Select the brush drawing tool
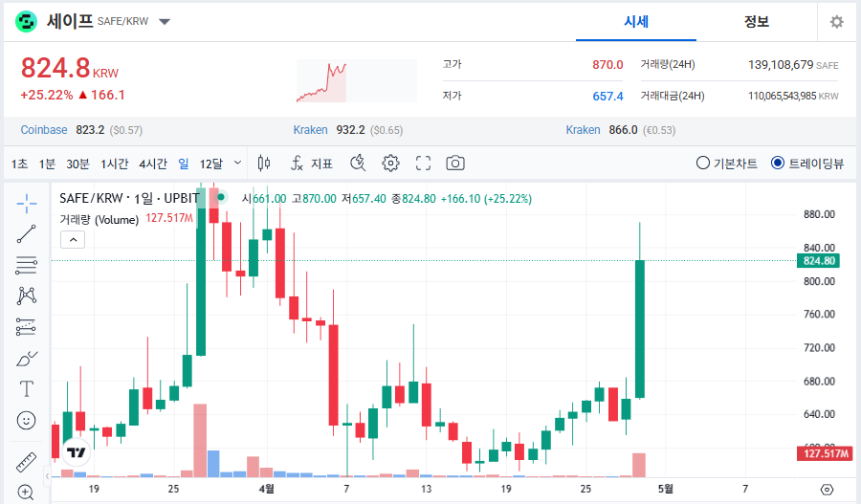861x504 pixels. coord(27,359)
